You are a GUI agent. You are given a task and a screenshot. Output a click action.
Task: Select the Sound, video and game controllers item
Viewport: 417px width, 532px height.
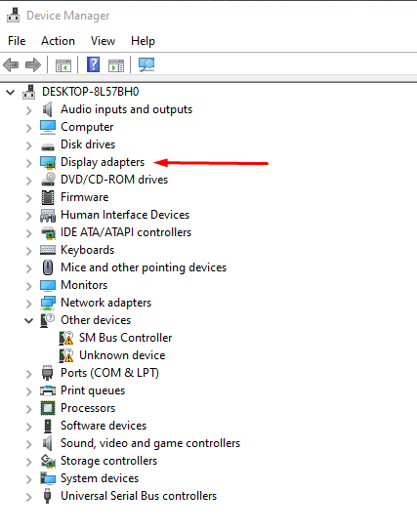pyautogui.click(x=150, y=443)
